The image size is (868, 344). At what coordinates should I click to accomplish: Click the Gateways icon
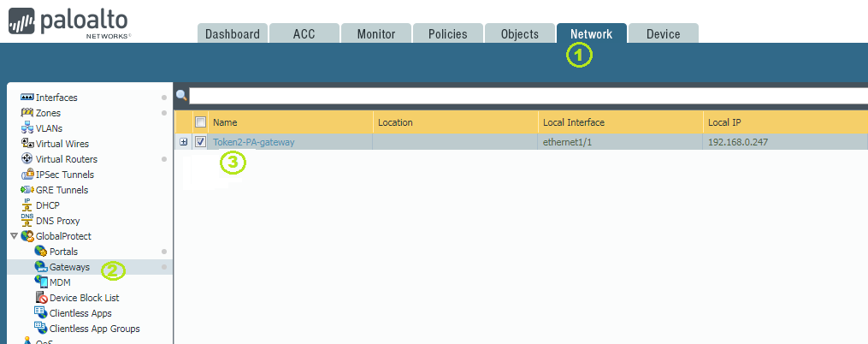tap(40, 267)
